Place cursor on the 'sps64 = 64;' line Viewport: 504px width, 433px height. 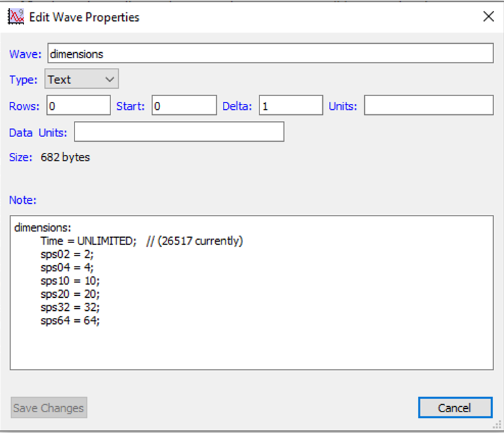click(x=70, y=321)
